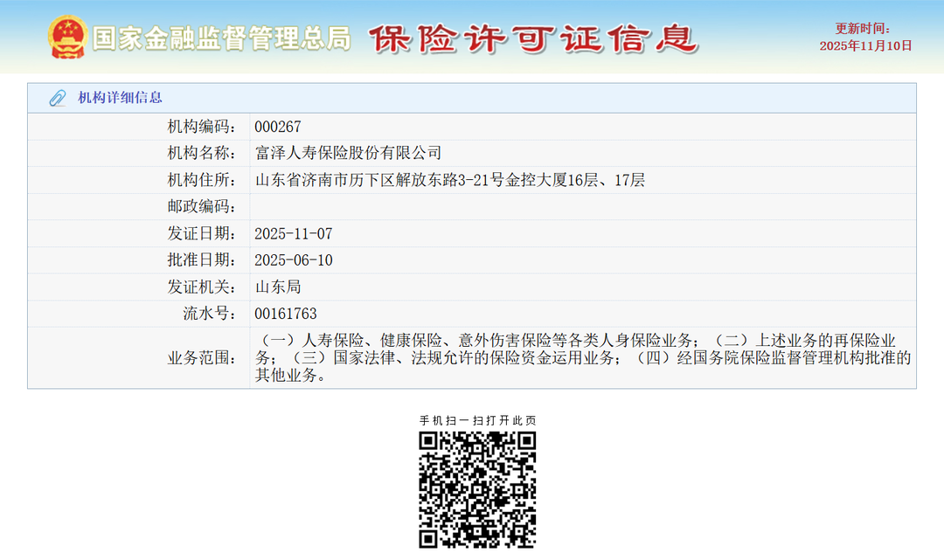944x560 pixels.
Task: Click the 手机扫一扫打开此页 caption
Action: (x=477, y=420)
